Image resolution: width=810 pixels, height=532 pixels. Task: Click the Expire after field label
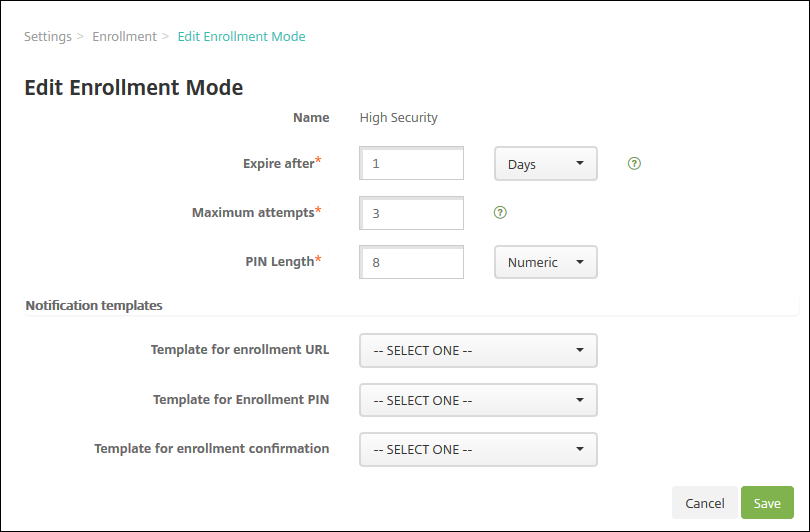click(278, 163)
